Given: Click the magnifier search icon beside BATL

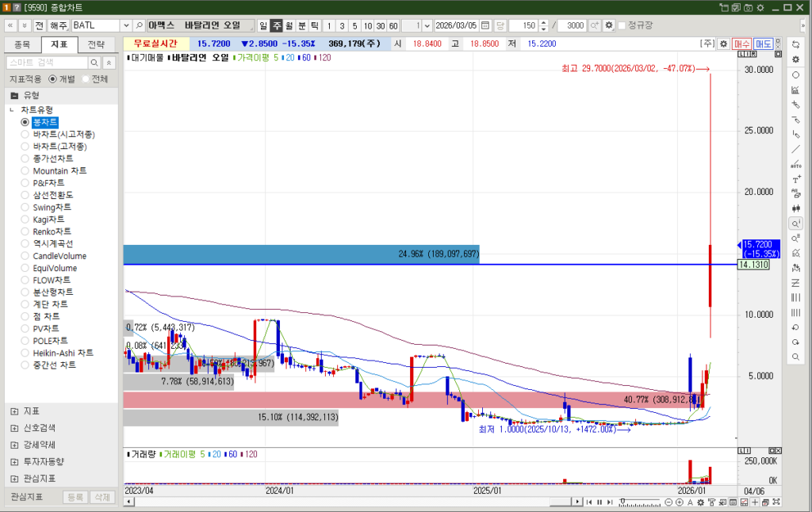Looking at the screenshot, I should pos(140,25).
